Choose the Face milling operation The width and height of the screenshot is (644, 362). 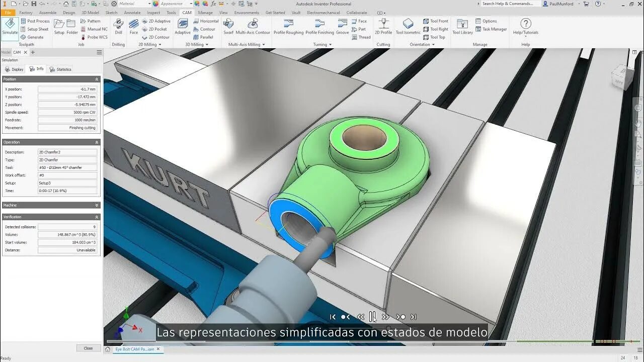tap(133, 27)
